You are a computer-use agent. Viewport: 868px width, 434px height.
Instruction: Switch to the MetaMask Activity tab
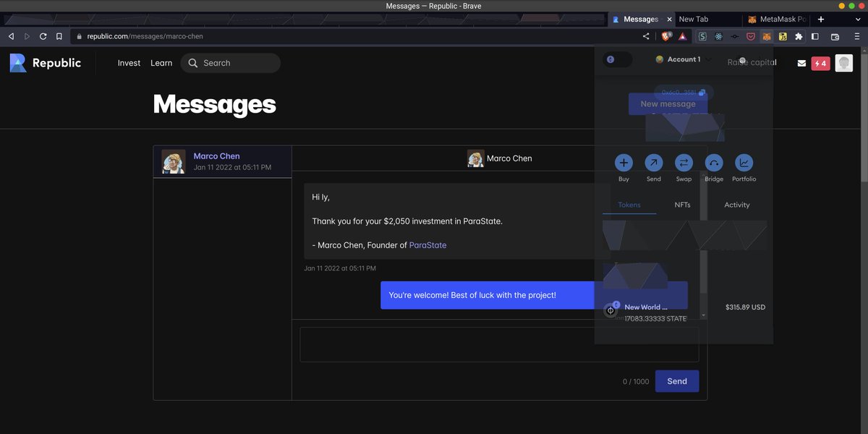[737, 205]
